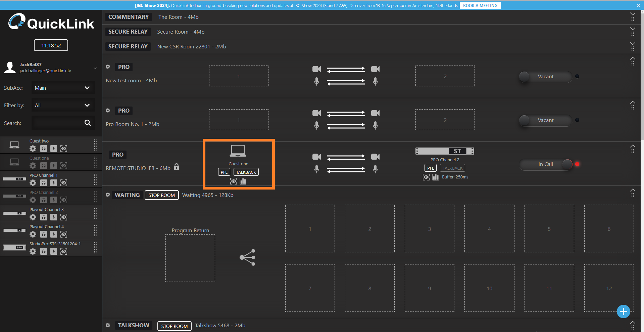Viewport: 644px width, 332px height.
Task: Click the blue plus add button
Action: point(623,312)
